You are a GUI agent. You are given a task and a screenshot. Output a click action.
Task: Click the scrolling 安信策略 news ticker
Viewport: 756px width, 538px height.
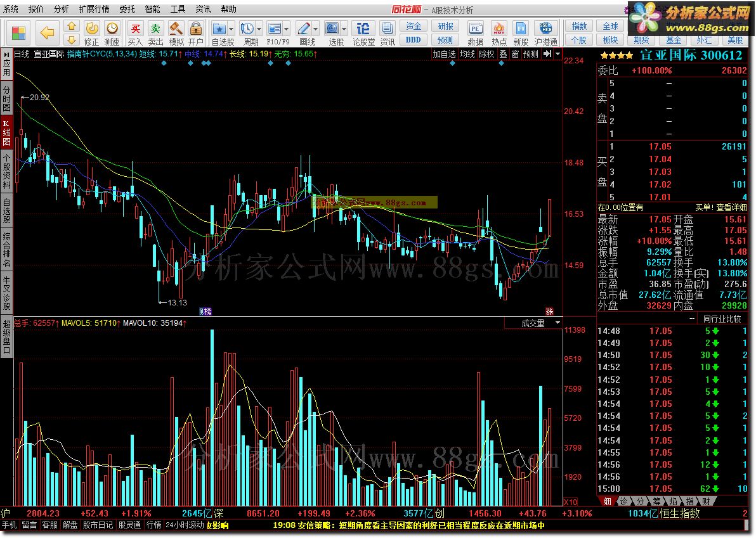coord(409,525)
